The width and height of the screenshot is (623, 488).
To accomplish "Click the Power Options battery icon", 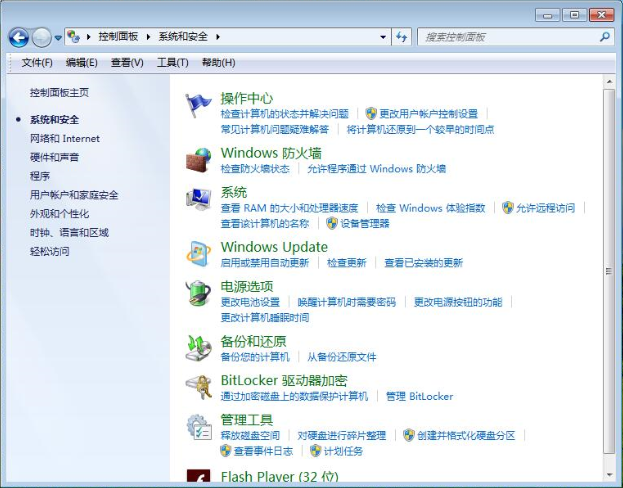I will pos(198,293).
